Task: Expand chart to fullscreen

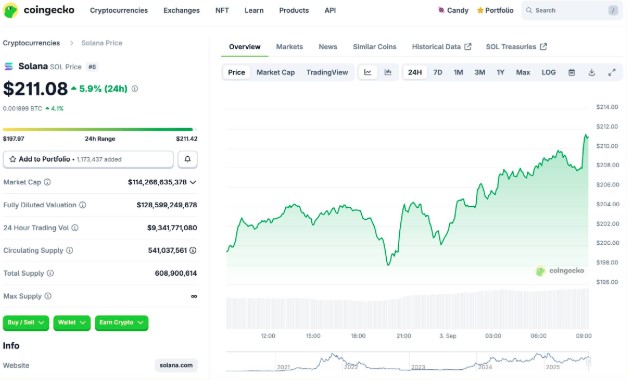Action: (611, 72)
